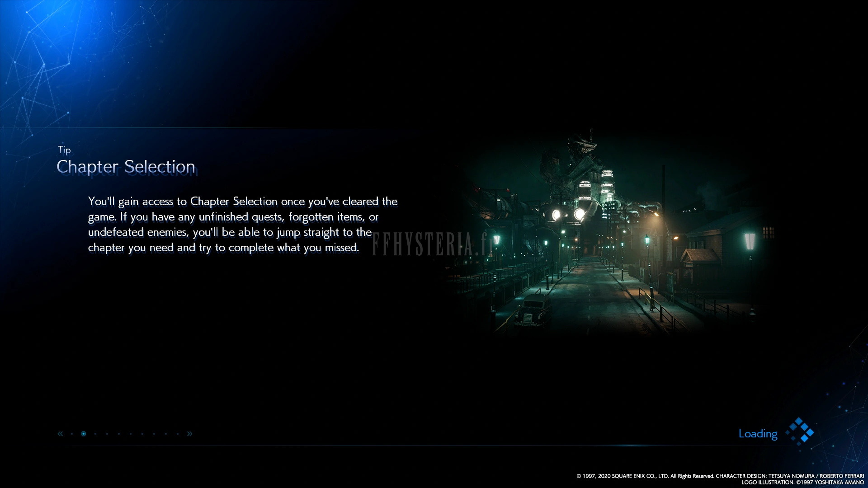Select the first tip page dot
This screenshot has width=868, height=488.
[72, 434]
